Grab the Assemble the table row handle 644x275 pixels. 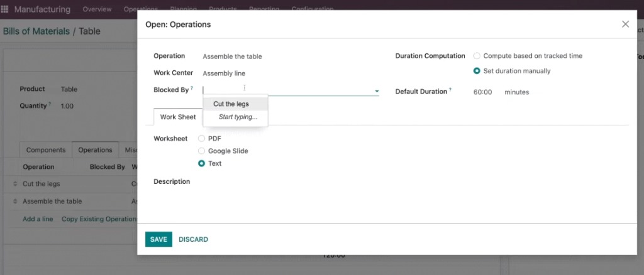pos(15,202)
